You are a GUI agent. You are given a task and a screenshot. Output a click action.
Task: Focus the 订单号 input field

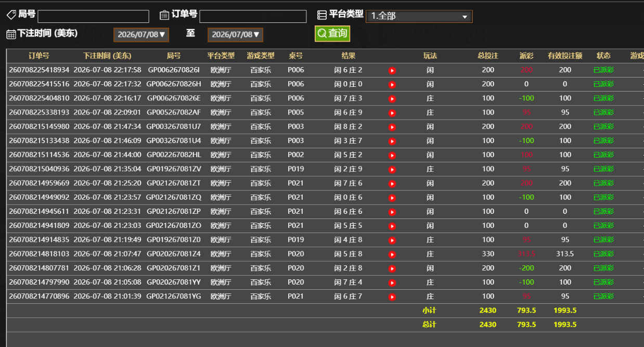(253, 16)
